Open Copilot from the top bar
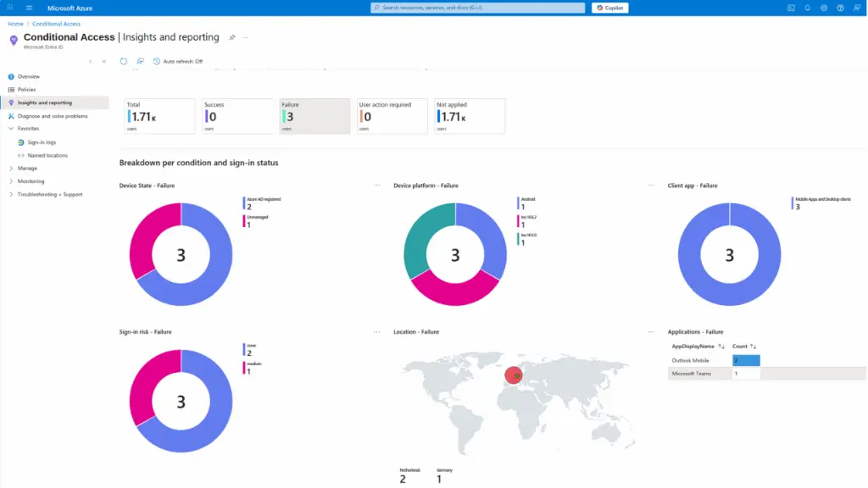868x488 pixels. coord(609,7)
